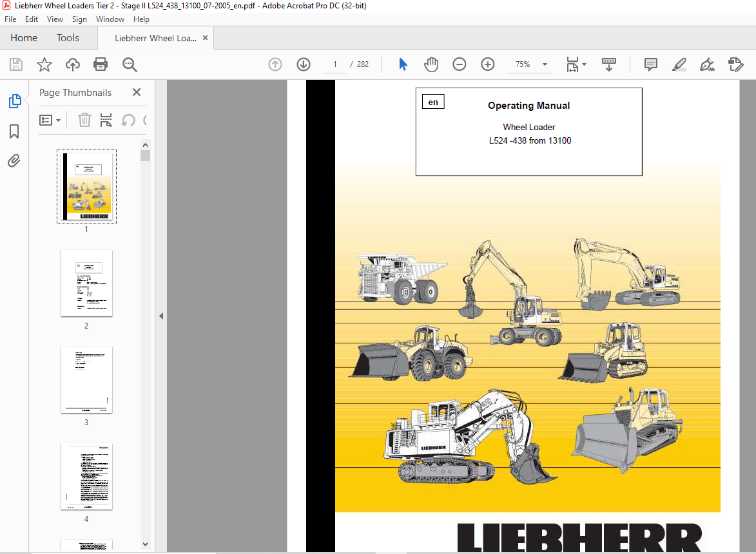The height and width of the screenshot is (554, 756).
Task: Collapse the navigation pane with left arrow
Action: pyautogui.click(x=161, y=316)
